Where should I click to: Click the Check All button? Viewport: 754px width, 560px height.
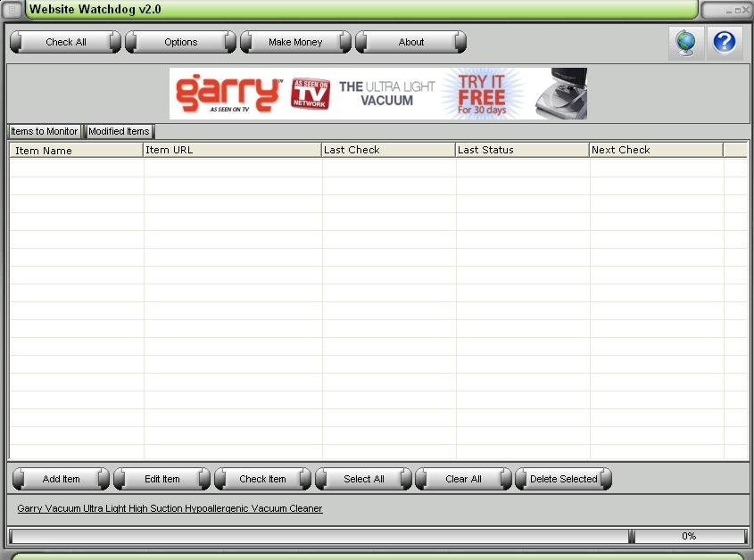coord(65,42)
